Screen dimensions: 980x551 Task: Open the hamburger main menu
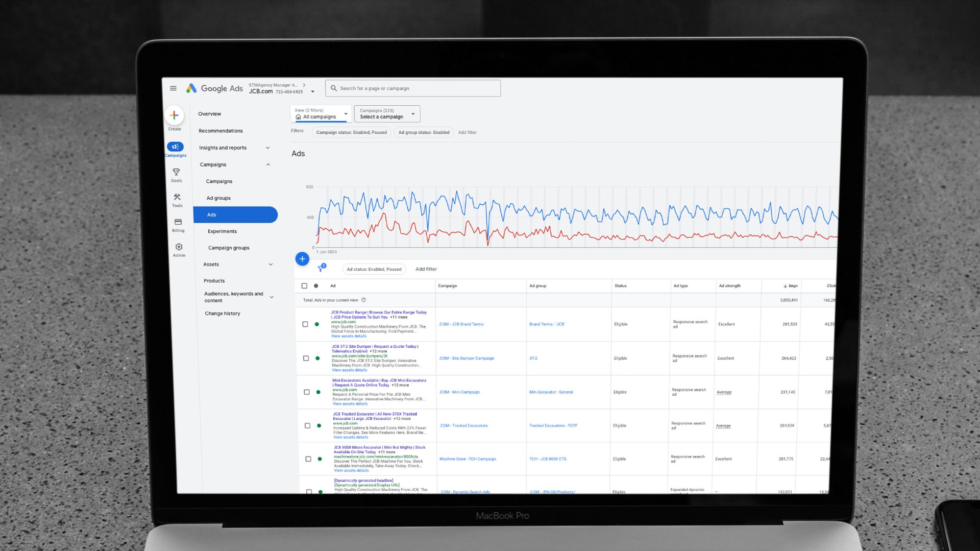click(173, 88)
